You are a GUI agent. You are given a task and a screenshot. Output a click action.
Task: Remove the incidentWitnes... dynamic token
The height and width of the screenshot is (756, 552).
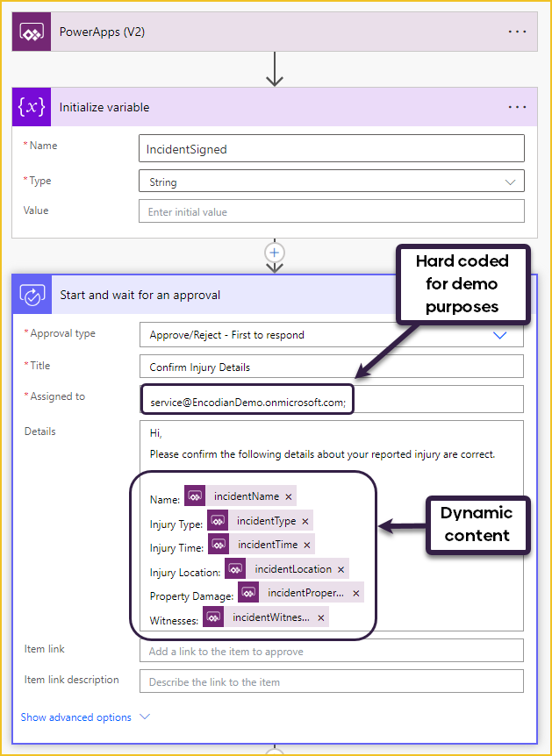tap(321, 617)
